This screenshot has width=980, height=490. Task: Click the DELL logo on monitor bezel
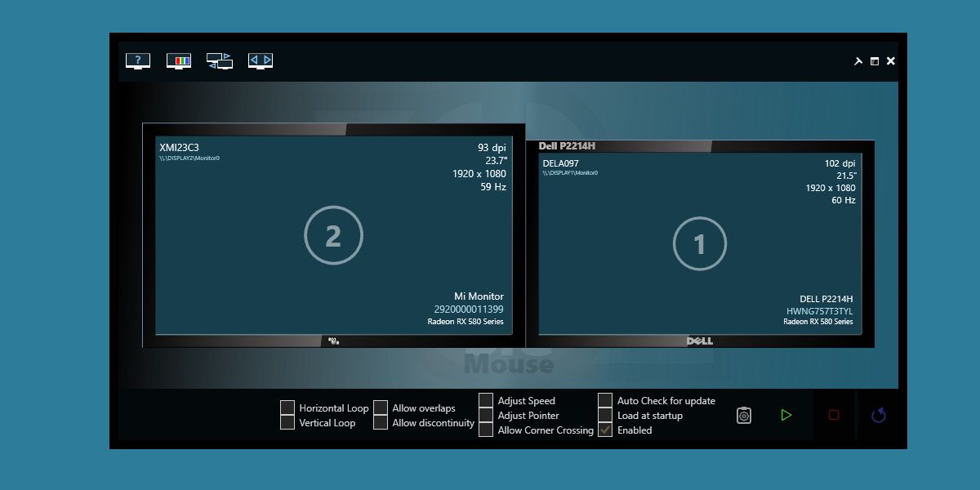coord(700,341)
